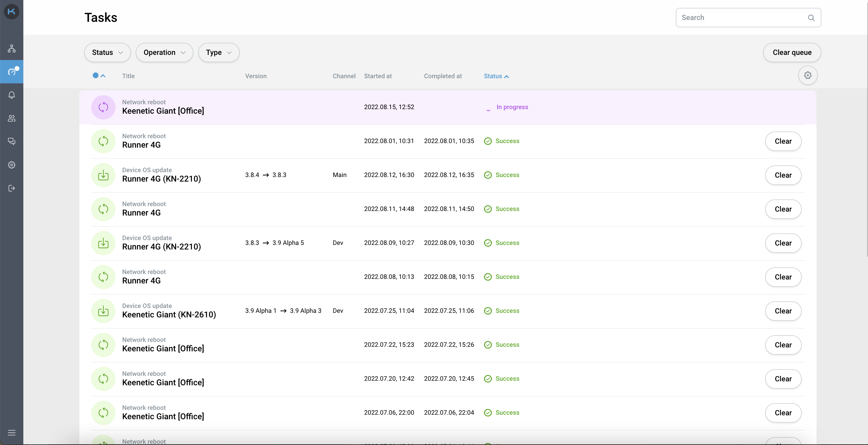Click success check icon for 2022.07.25 task
Screen dimensions: 868x445
coord(488,311)
